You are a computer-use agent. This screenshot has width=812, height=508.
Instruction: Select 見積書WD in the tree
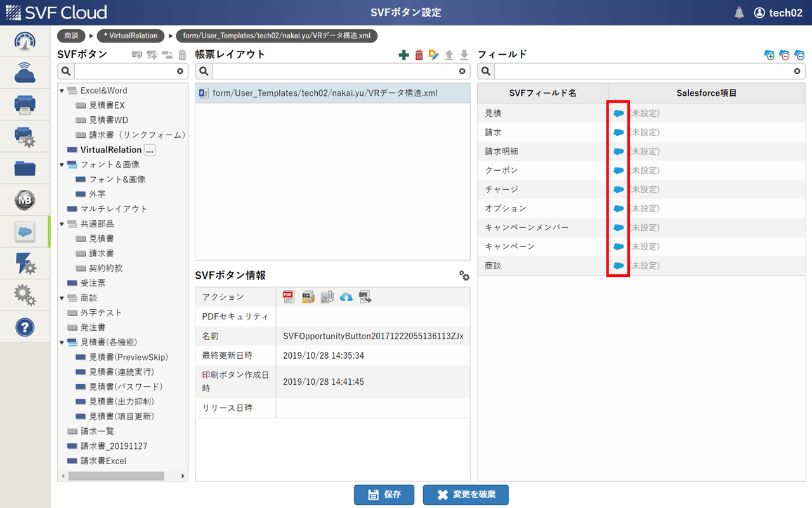pos(108,120)
